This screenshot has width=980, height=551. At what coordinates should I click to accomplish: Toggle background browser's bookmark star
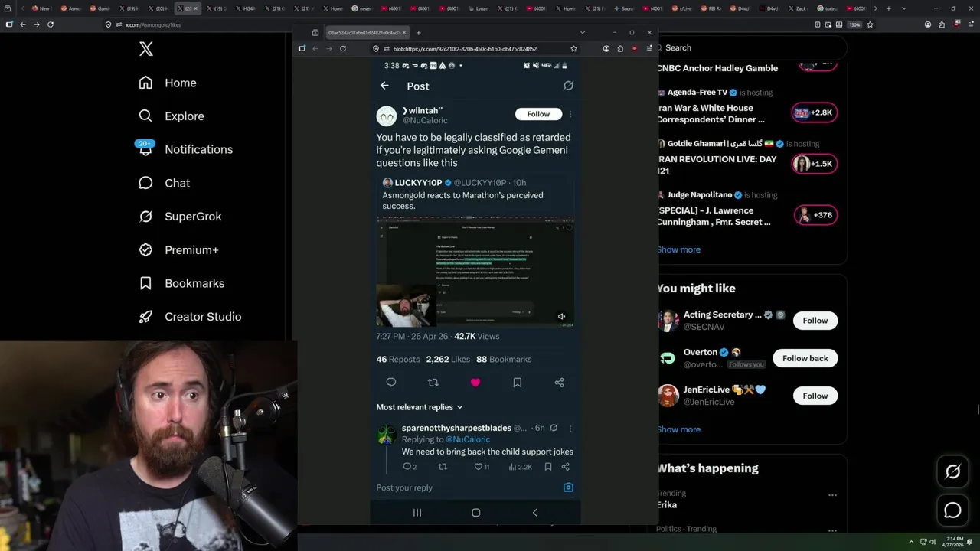pyautogui.click(x=870, y=24)
